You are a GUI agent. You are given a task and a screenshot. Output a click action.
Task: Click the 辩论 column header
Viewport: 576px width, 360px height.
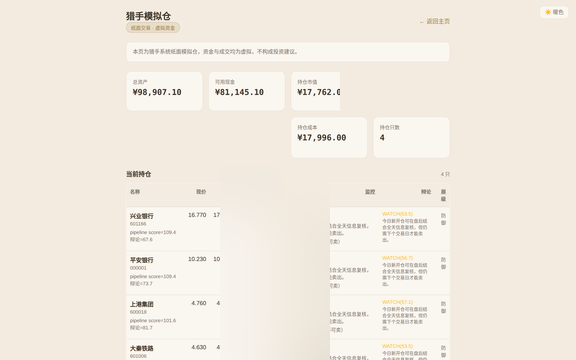[426, 192]
